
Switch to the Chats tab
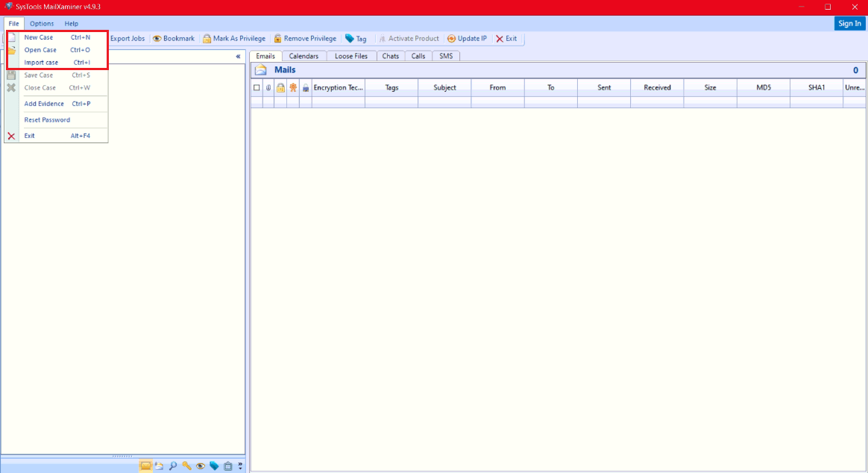pyautogui.click(x=390, y=56)
